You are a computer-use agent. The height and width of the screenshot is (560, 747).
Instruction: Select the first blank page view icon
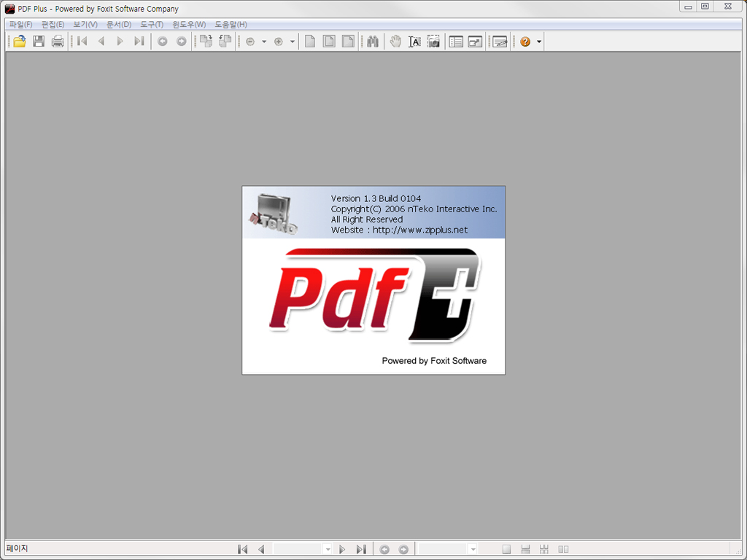310,42
